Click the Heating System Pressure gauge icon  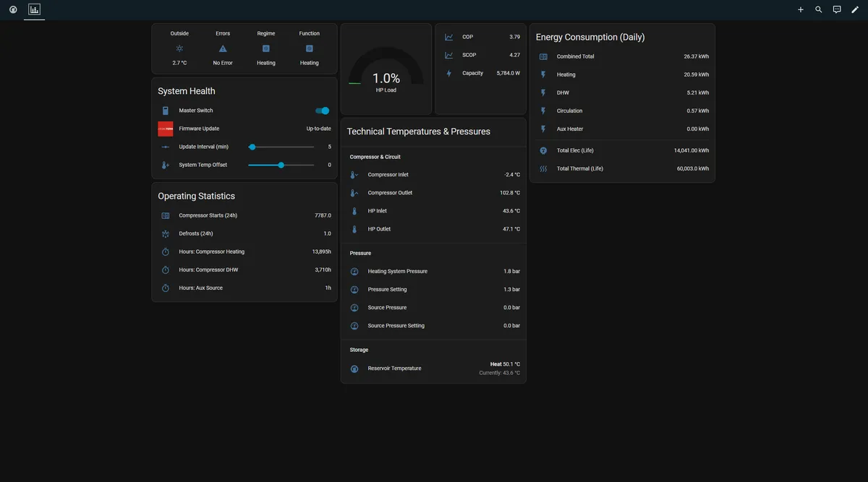[x=354, y=272]
